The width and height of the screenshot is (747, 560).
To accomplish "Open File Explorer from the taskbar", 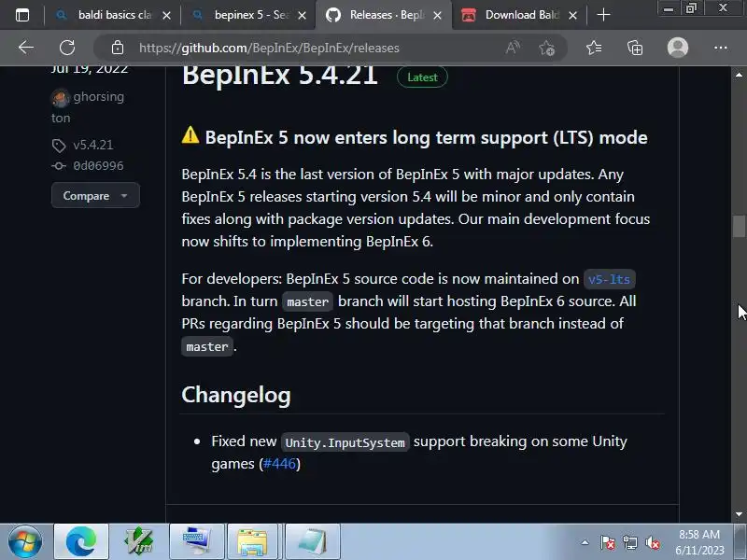I will 252,541.
